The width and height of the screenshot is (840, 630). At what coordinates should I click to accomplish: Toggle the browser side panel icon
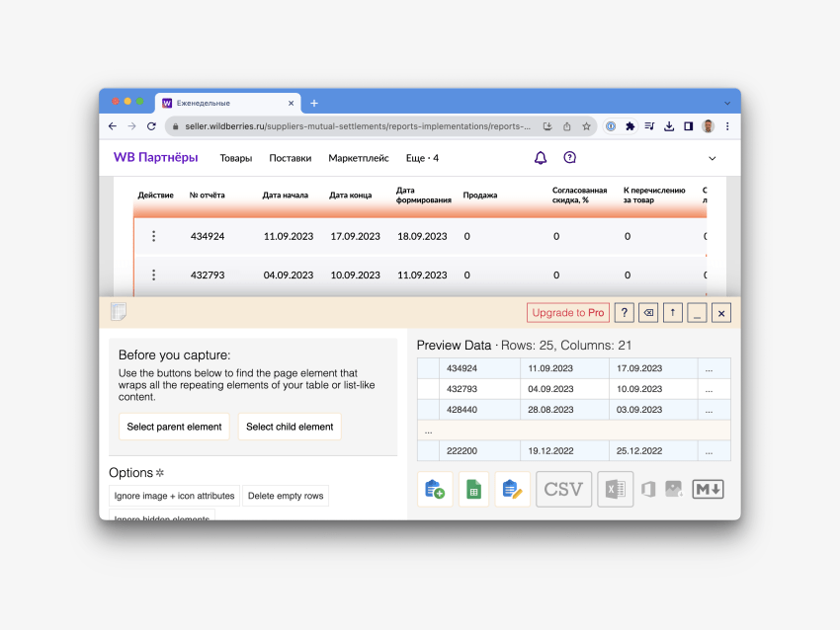pyautogui.click(x=689, y=126)
